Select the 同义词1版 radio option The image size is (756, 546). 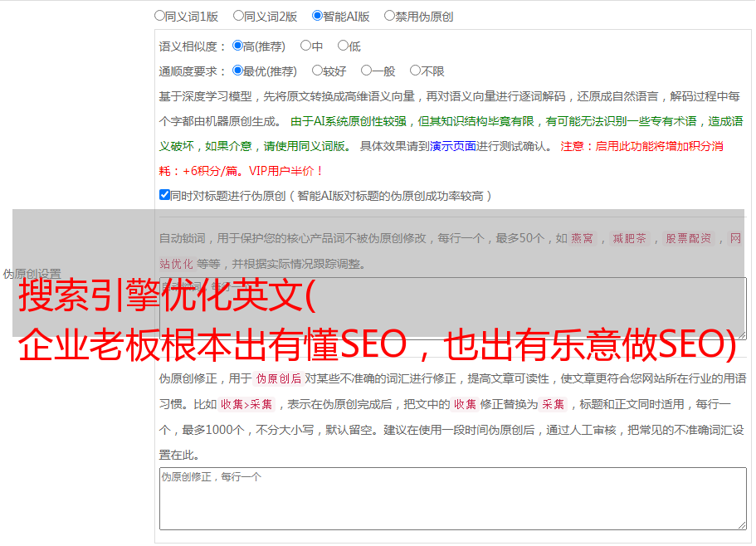tap(159, 16)
